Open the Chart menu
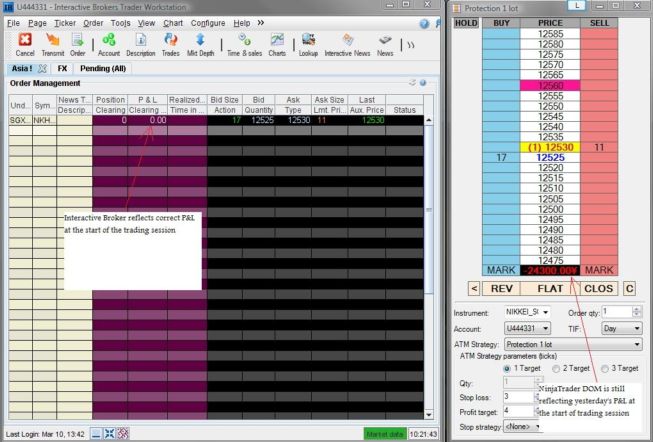Viewport: 653px width, 442px height. point(173,23)
